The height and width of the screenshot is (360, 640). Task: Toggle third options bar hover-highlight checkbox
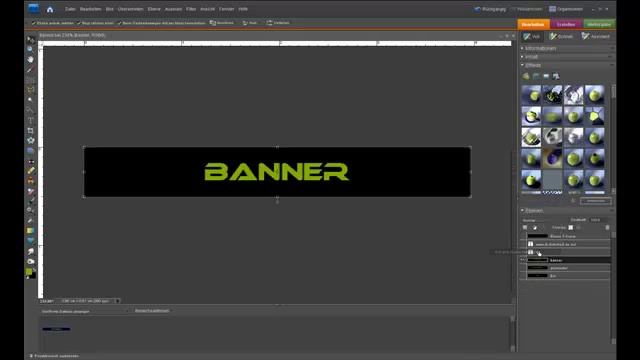click(120, 23)
